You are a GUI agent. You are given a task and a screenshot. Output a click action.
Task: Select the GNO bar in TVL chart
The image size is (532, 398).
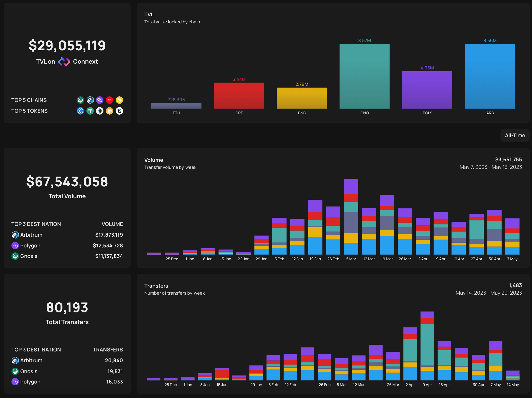click(364, 76)
